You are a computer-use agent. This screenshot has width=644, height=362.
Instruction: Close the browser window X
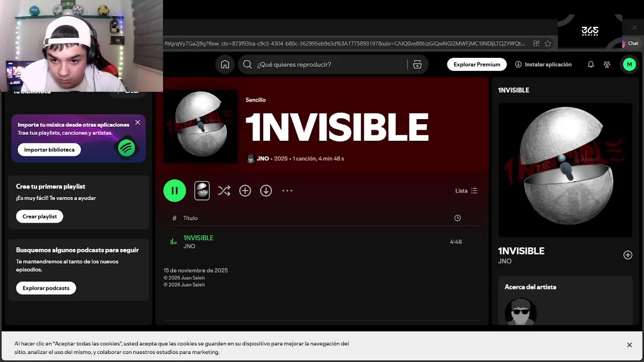(634, 27)
